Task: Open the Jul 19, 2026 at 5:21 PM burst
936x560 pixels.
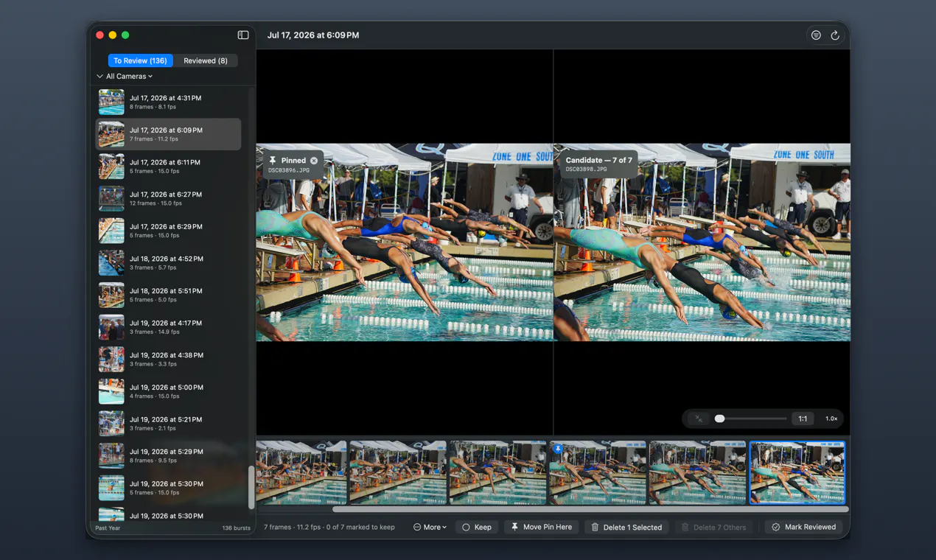Action: [x=169, y=424]
